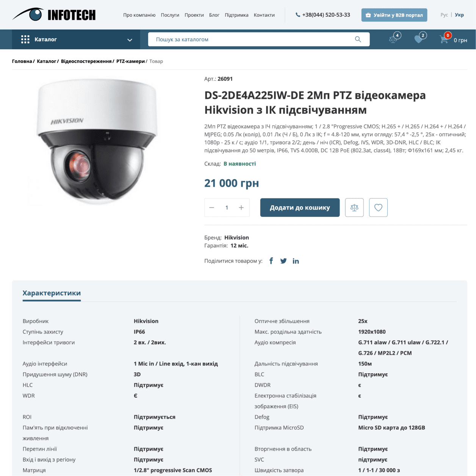Open the Контакти menu item
Screen dimensions: 476x476
click(264, 15)
